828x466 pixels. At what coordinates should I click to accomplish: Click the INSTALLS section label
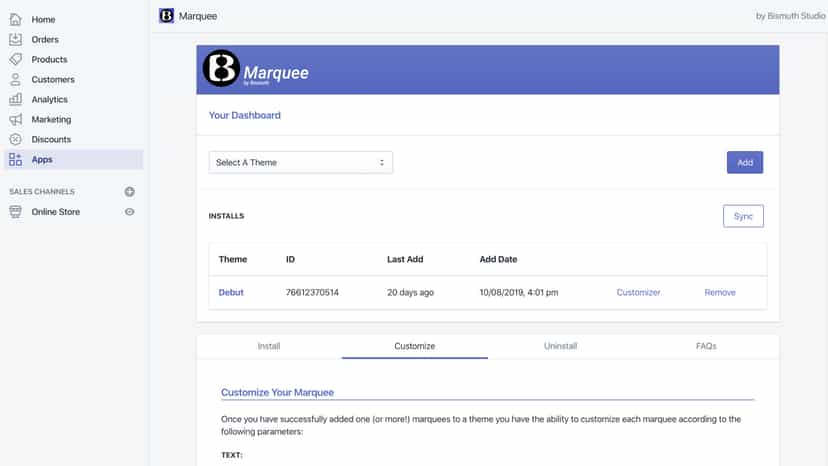(x=226, y=216)
